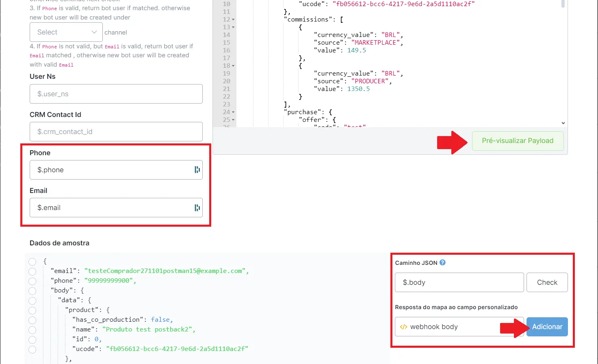Collapse code fold arrow on line 18

pyautogui.click(x=233, y=66)
